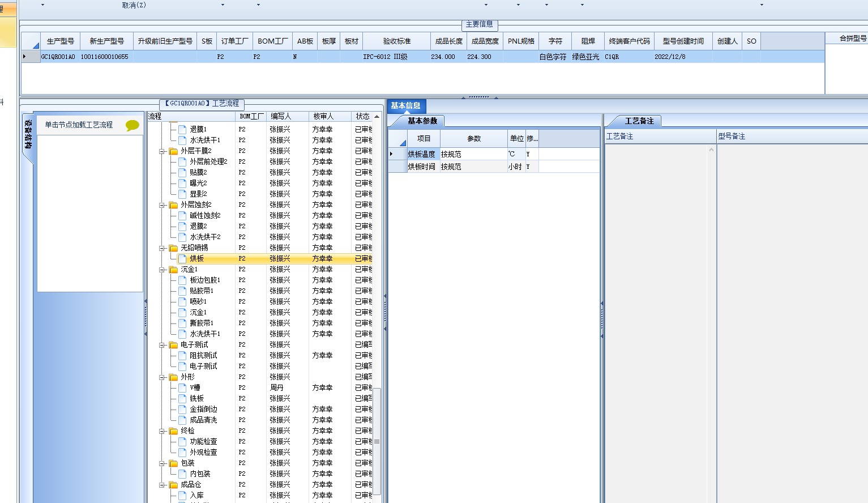This screenshot has height=503, width=868.
Task: Sort by the 生产型号 column header
Action: pyautogui.click(x=61, y=41)
